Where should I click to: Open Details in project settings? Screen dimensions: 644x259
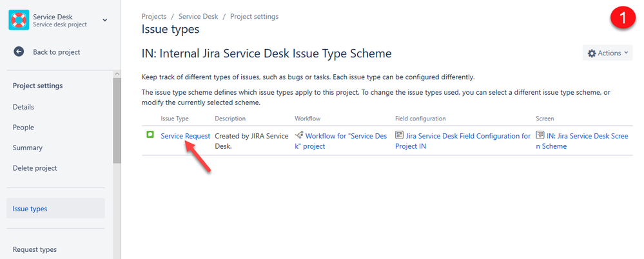click(x=23, y=107)
